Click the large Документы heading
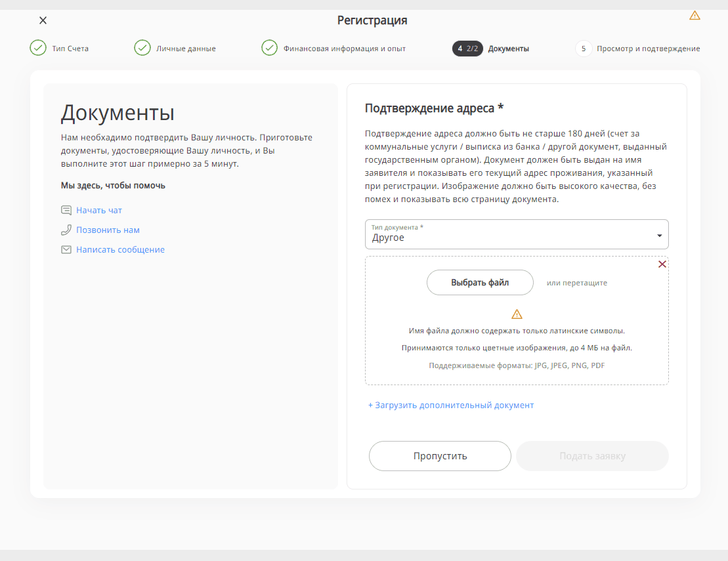Image resolution: width=728 pixels, height=561 pixels. click(x=118, y=113)
